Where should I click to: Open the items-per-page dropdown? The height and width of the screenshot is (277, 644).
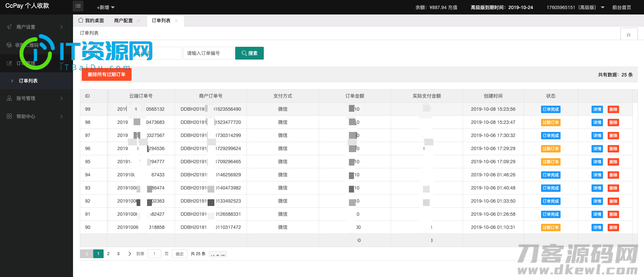click(x=218, y=254)
